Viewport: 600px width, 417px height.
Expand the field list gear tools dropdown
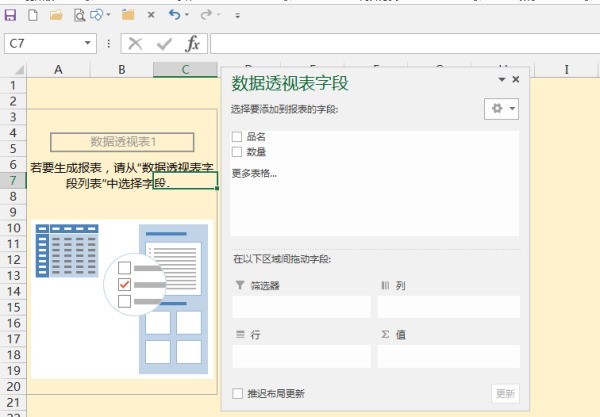tap(499, 109)
